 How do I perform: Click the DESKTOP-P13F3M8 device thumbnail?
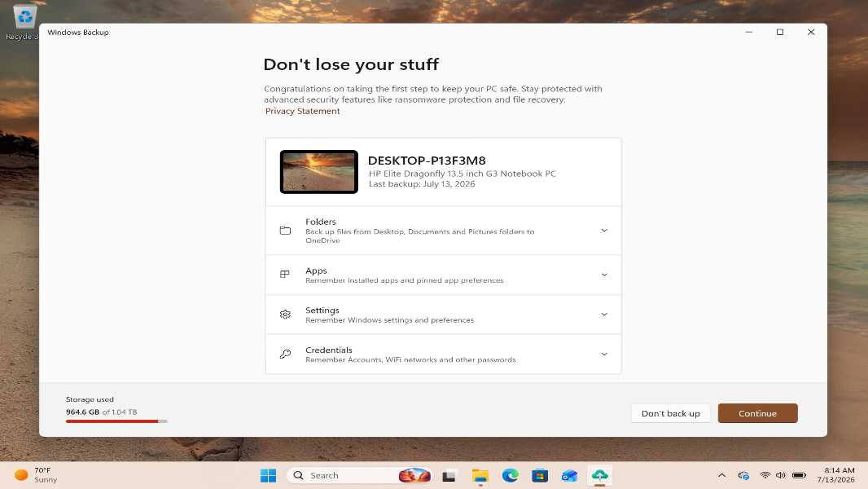(319, 172)
